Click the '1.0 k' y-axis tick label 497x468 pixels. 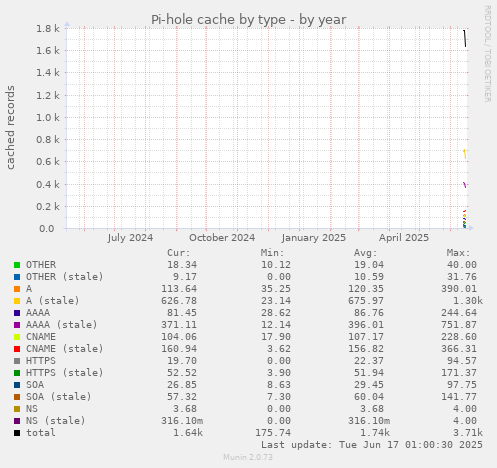(x=48, y=117)
